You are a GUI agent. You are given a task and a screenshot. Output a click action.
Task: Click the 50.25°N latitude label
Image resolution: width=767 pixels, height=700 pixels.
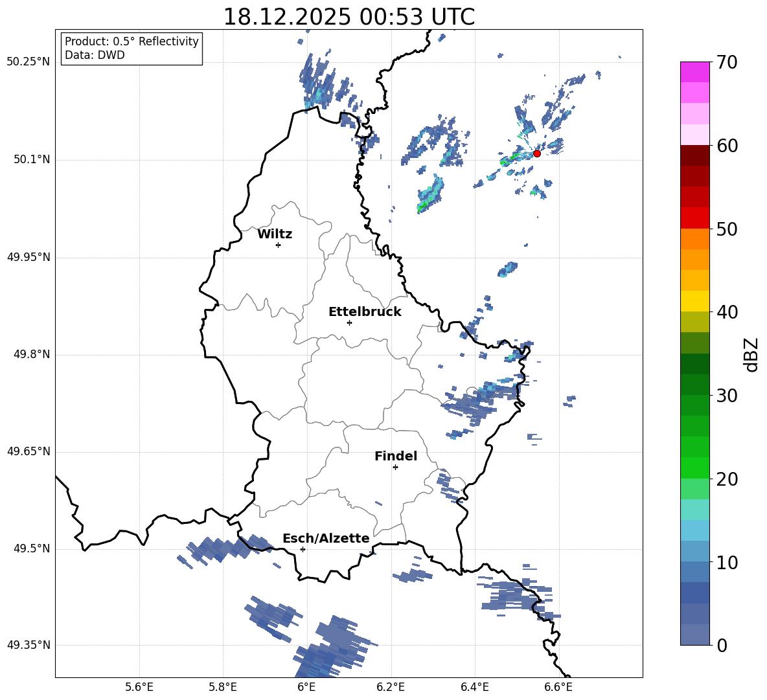(29, 62)
